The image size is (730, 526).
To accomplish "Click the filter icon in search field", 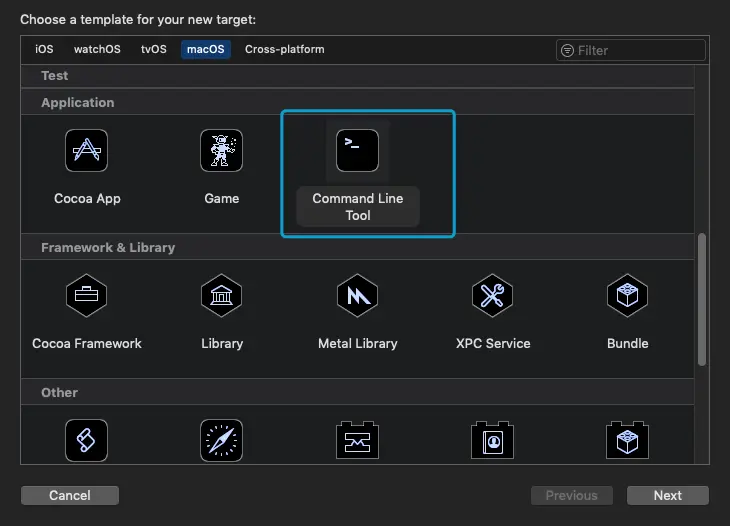I will click(567, 50).
